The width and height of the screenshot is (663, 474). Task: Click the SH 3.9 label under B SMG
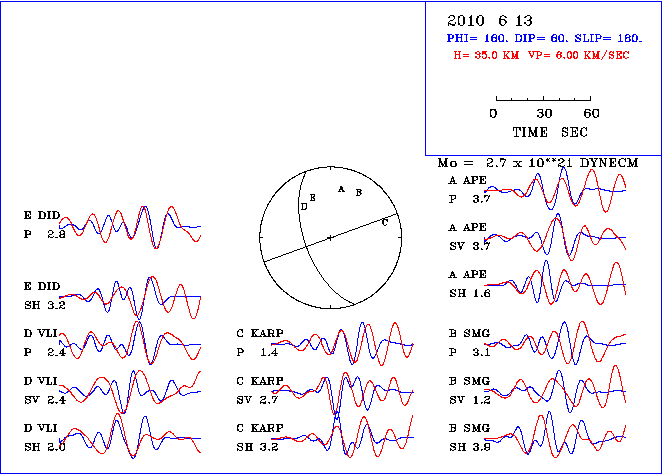[x=470, y=447]
